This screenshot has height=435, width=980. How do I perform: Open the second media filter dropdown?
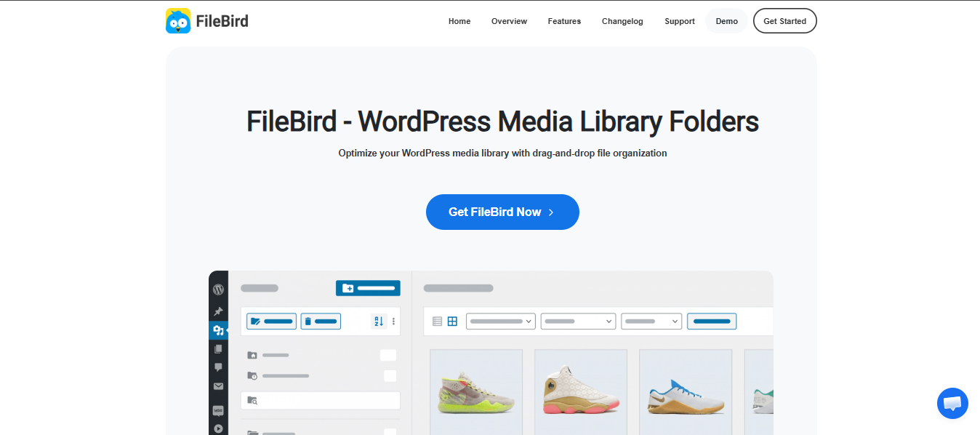click(x=579, y=321)
